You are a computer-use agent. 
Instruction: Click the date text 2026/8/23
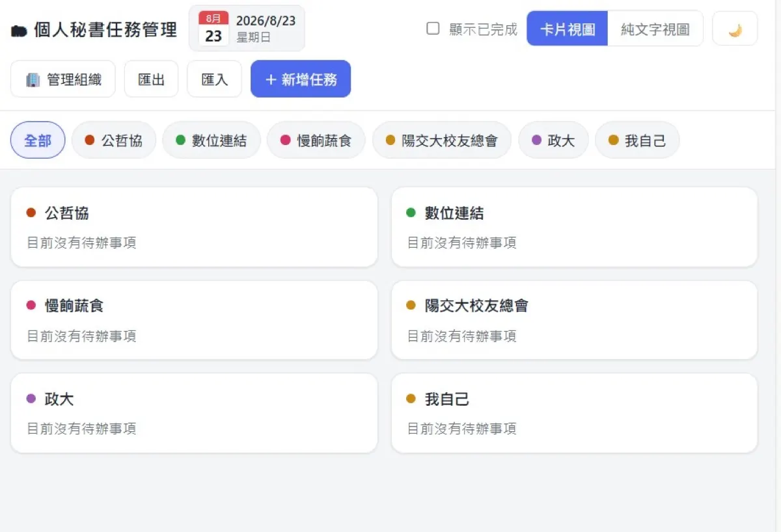[x=266, y=21]
